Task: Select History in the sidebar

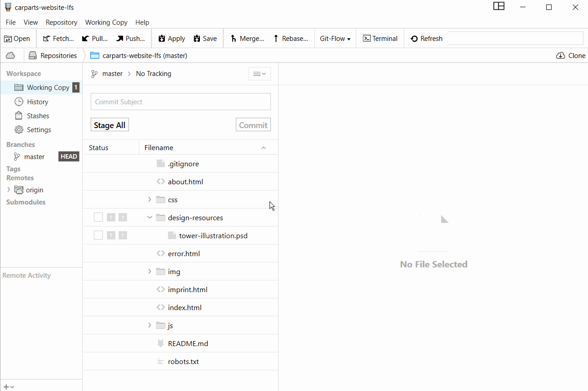Action: 37,102
